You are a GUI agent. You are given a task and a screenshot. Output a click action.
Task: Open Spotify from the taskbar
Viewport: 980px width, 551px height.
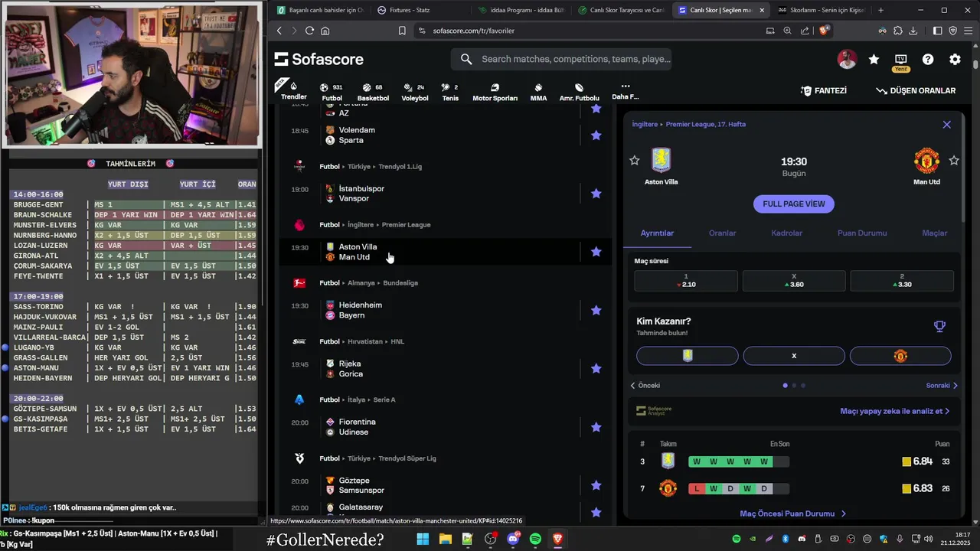click(x=535, y=540)
